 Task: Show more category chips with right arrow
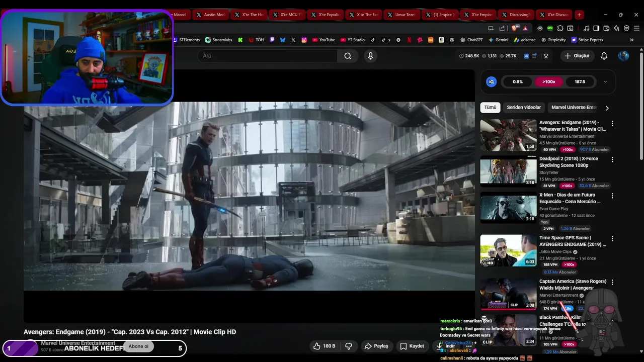tap(607, 108)
